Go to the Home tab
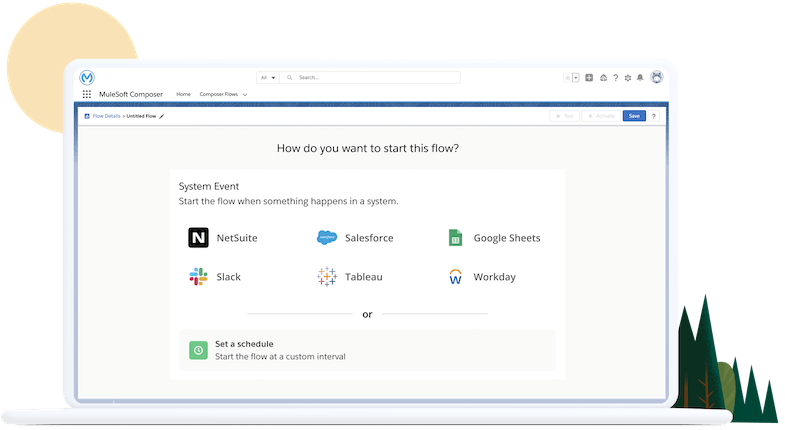This screenshot has width=785, height=430. tap(183, 94)
